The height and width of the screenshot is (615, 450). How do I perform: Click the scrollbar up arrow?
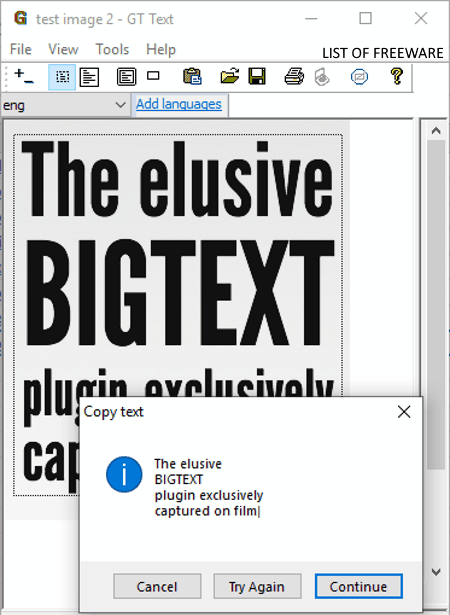[436, 131]
